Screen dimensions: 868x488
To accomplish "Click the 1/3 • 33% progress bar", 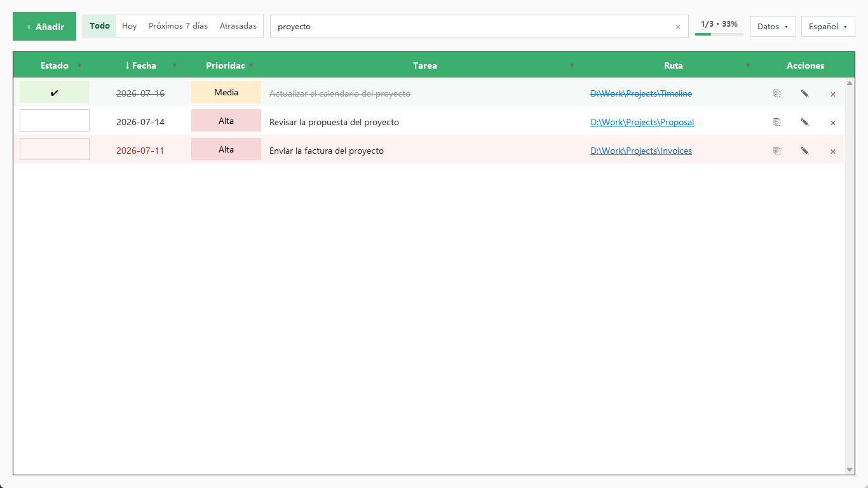I will [719, 34].
